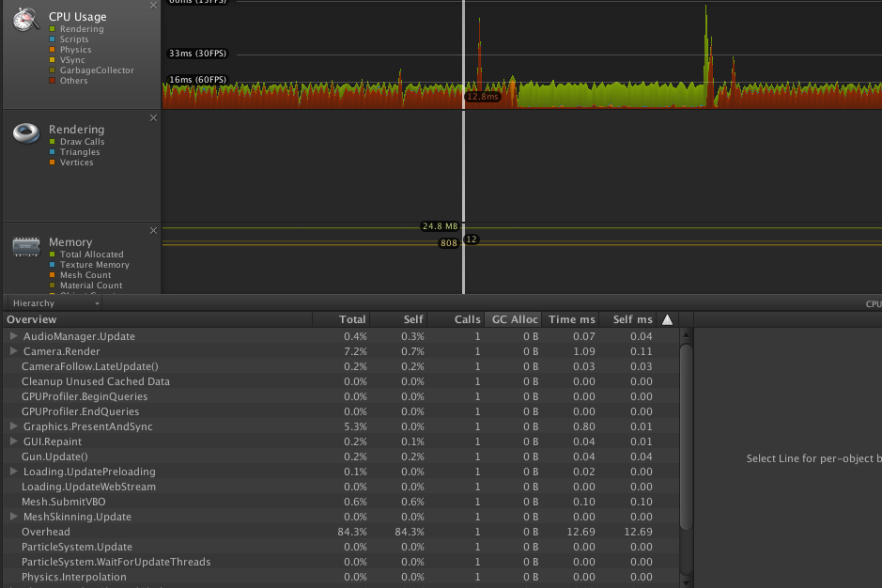
Task: Expand the Camera.Render row
Action: (x=13, y=351)
